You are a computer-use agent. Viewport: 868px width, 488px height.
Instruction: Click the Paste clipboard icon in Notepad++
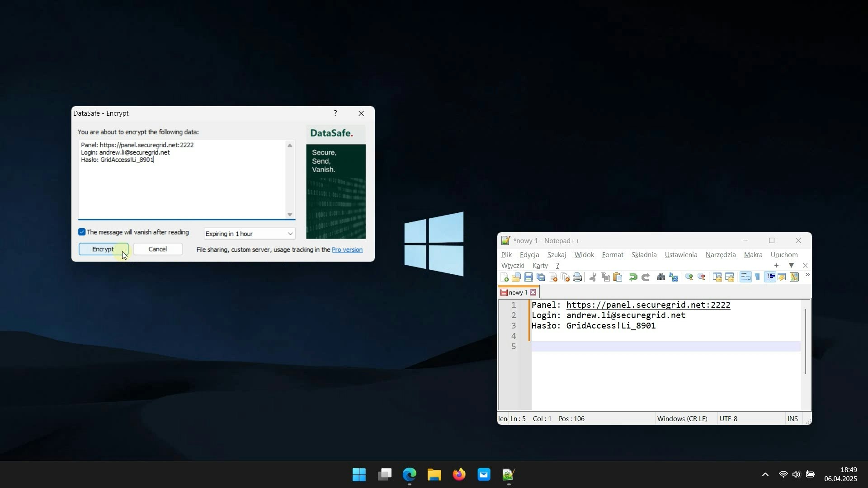618,277
